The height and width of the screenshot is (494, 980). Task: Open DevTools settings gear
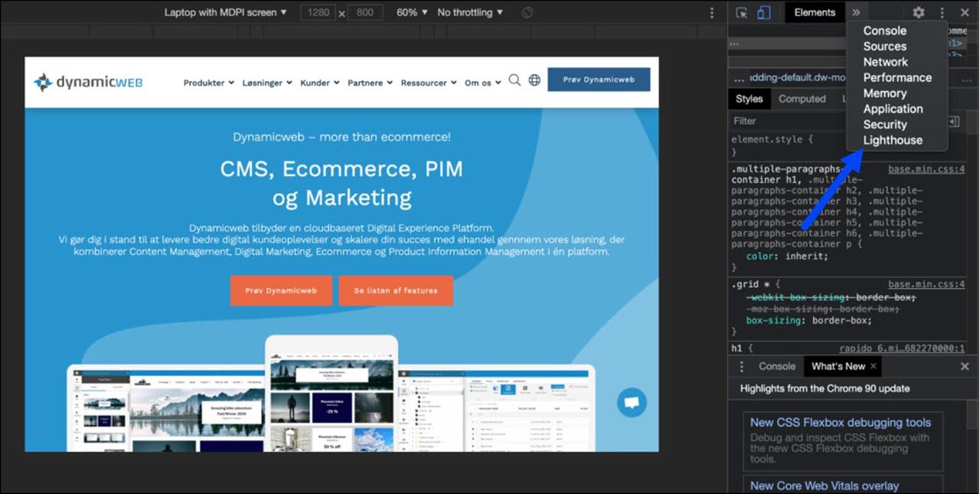pos(918,12)
